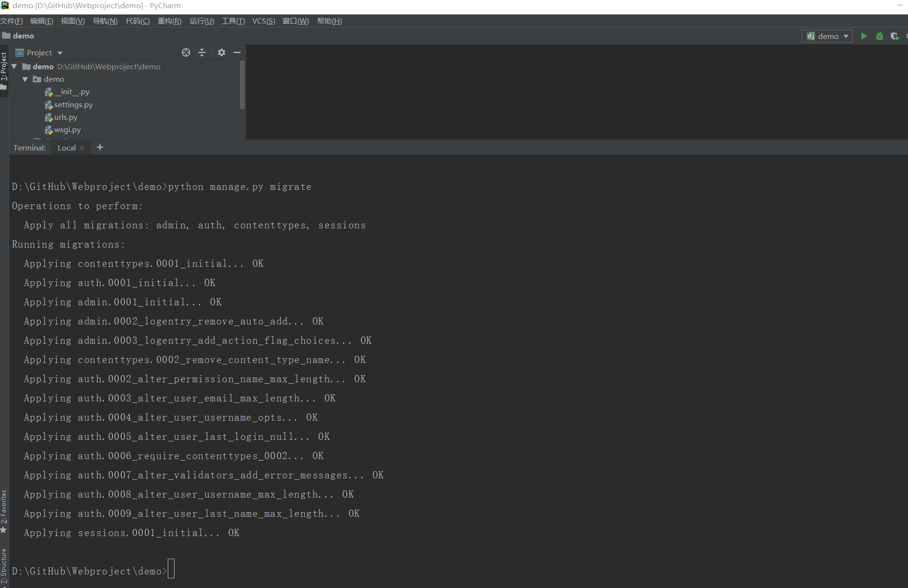Open the 工具(T) menu
The width and height of the screenshot is (908, 588).
[x=233, y=21]
